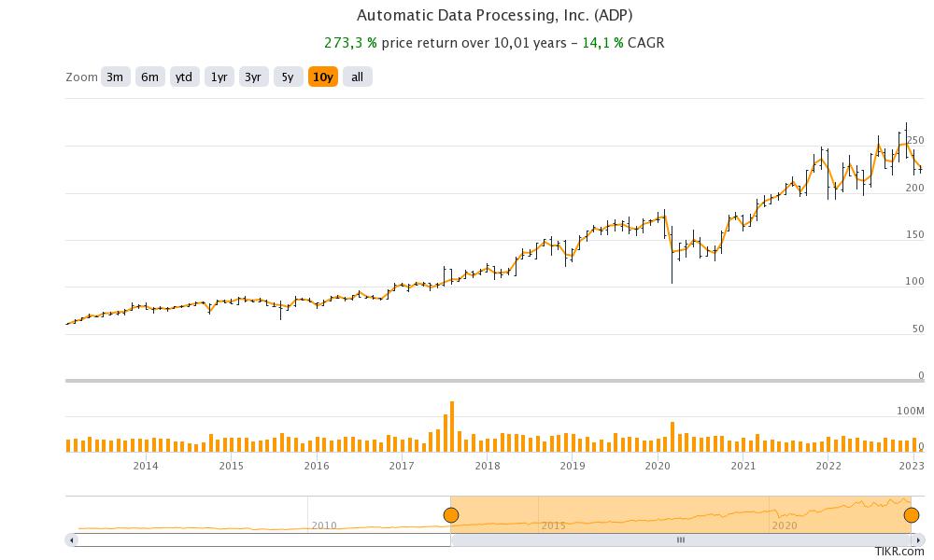934x560 pixels.
Task: Click the scrollbar thumb grip
Action: pyautogui.click(x=681, y=540)
